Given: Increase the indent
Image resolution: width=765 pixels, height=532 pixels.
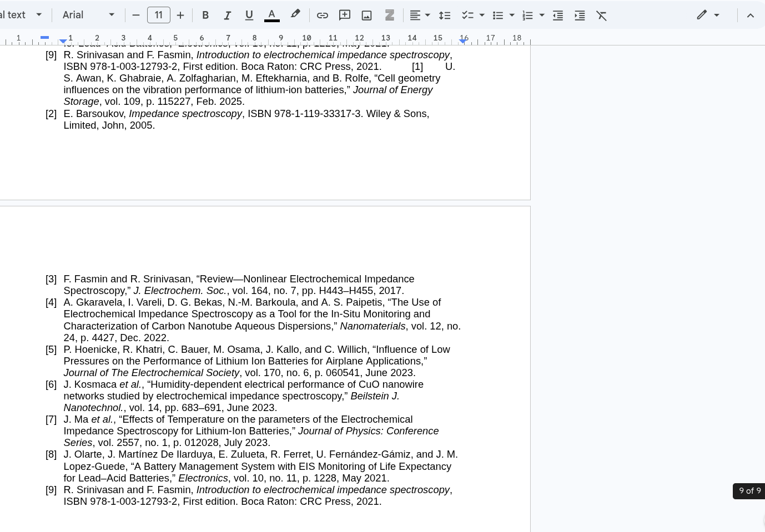Looking at the screenshot, I should click(580, 15).
